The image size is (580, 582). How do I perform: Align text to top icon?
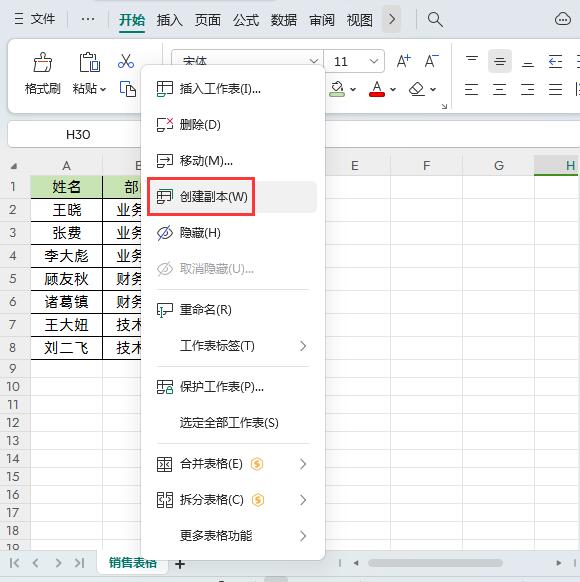(x=472, y=61)
